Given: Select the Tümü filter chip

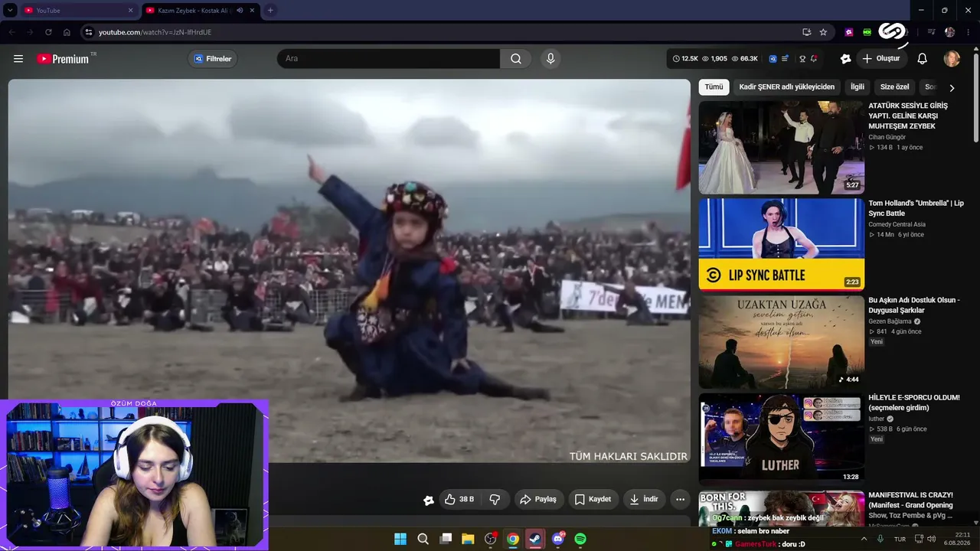Looking at the screenshot, I should (714, 87).
